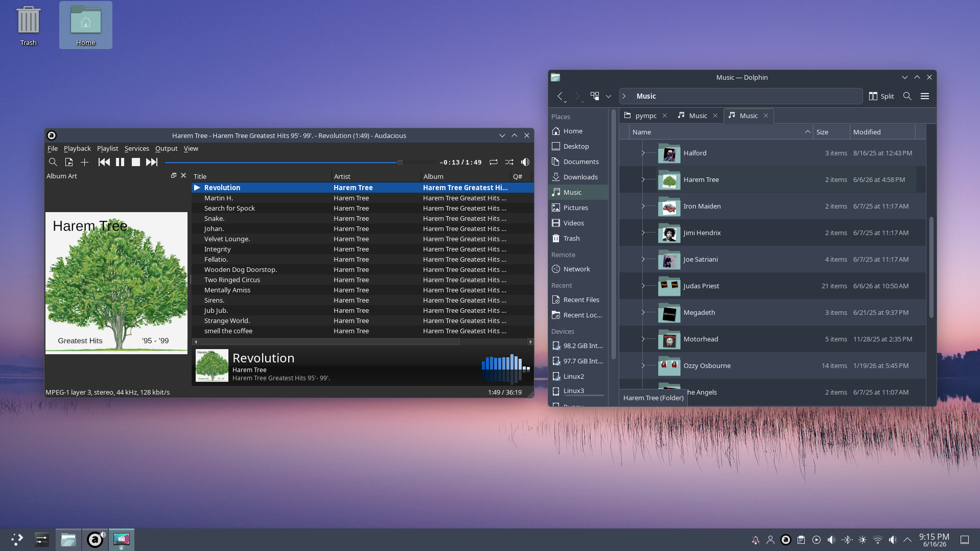Select 'Wooden Dog Doorstop.' track row
Screen dimensions: 980x551
pyautogui.click(x=363, y=269)
